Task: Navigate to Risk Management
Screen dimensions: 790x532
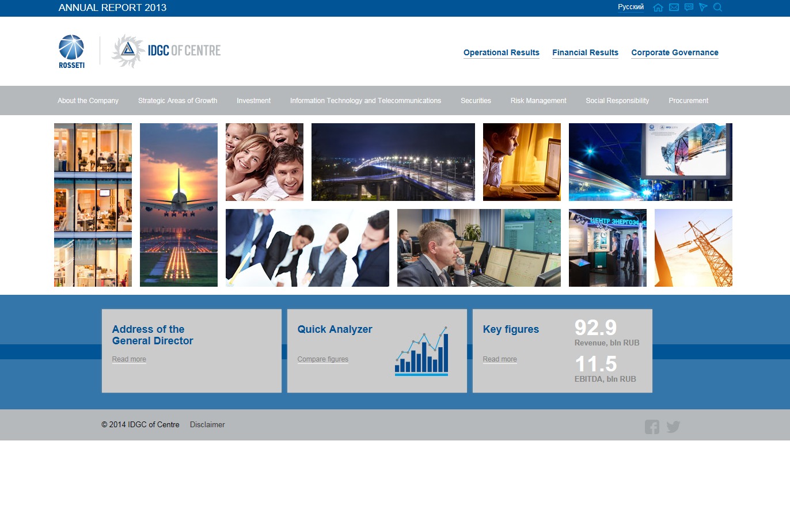Action: 538,101
